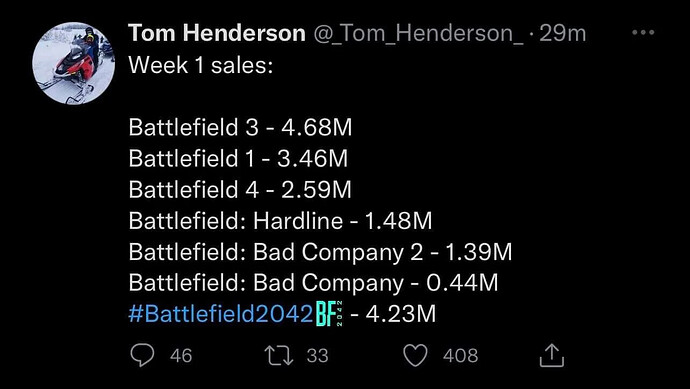The width and height of the screenshot is (690, 389).
Task: Click the 4.23M sales figure text
Action: click(x=400, y=314)
